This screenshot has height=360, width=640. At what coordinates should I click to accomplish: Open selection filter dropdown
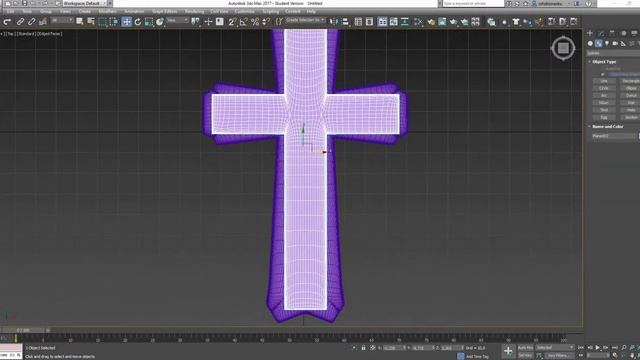point(61,20)
